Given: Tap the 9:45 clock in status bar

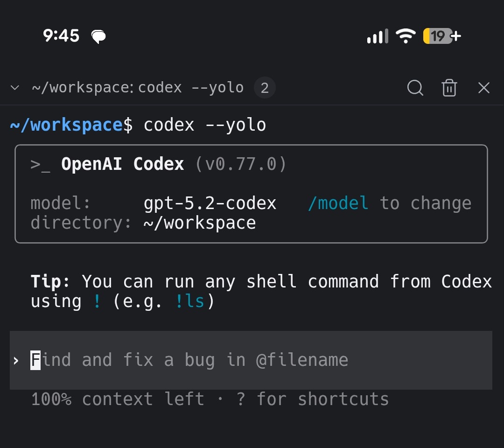Looking at the screenshot, I should pos(61,35).
